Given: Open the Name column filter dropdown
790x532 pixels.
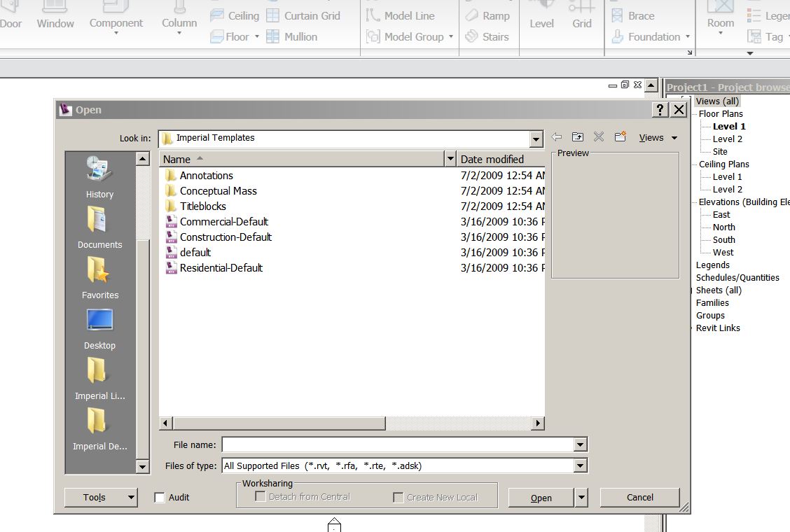Looking at the screenshot, I should coord(450,159).
